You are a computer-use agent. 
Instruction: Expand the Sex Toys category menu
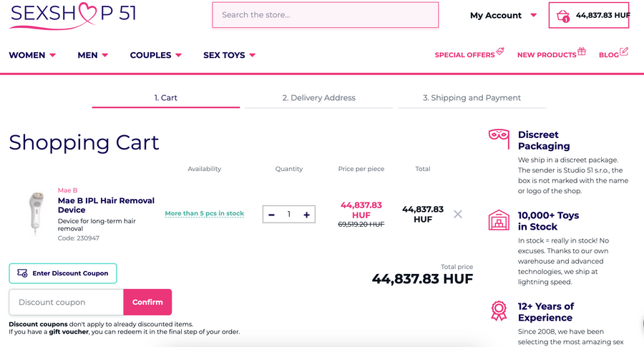coord(229,55)
